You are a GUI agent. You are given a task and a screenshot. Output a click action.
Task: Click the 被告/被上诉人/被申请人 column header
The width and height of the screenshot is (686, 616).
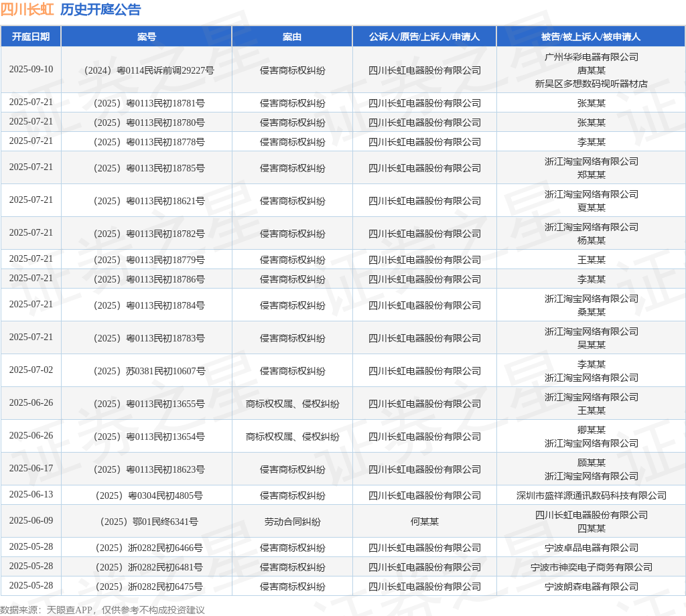pyautogui.click(x=591, y=37)
